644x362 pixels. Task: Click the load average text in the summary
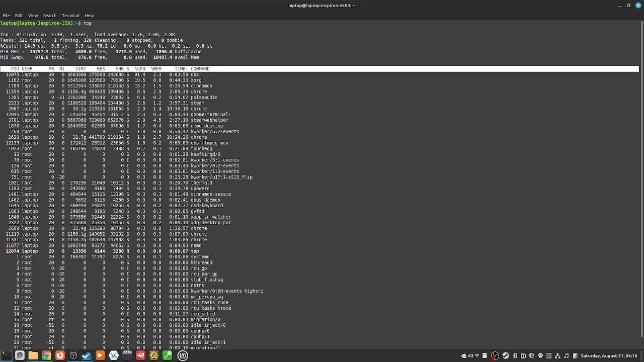coord(134,35)
